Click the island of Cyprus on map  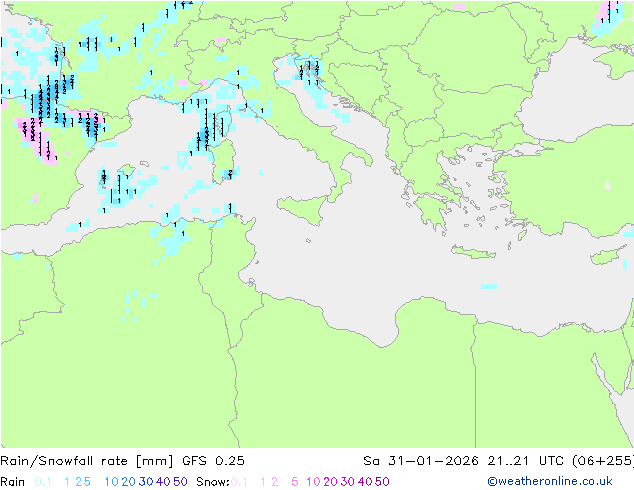point(609,255)
